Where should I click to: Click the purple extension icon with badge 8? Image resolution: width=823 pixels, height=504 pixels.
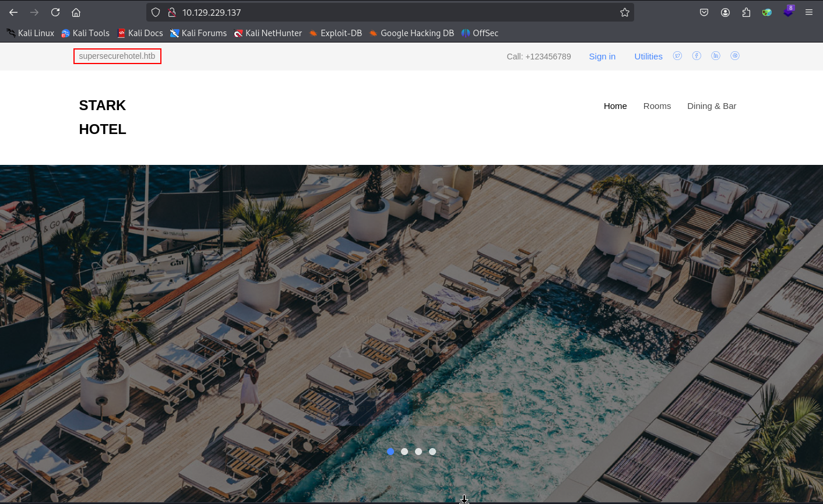click(x=788, y=12)
